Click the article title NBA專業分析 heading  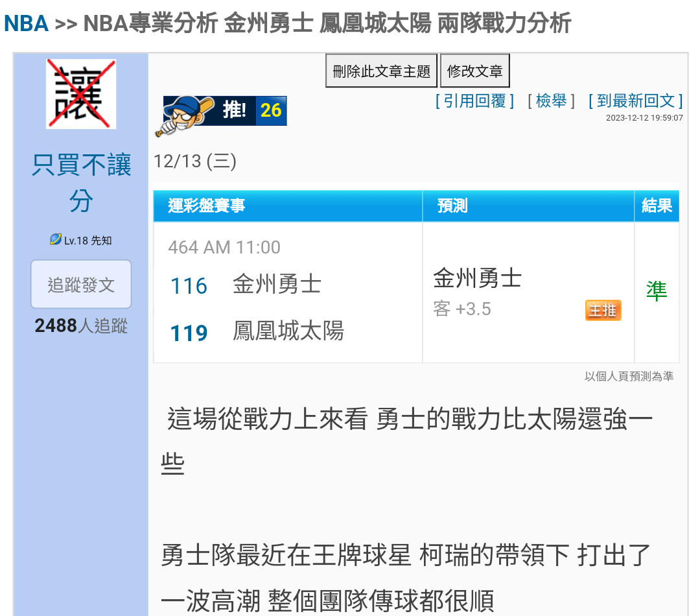327,23
